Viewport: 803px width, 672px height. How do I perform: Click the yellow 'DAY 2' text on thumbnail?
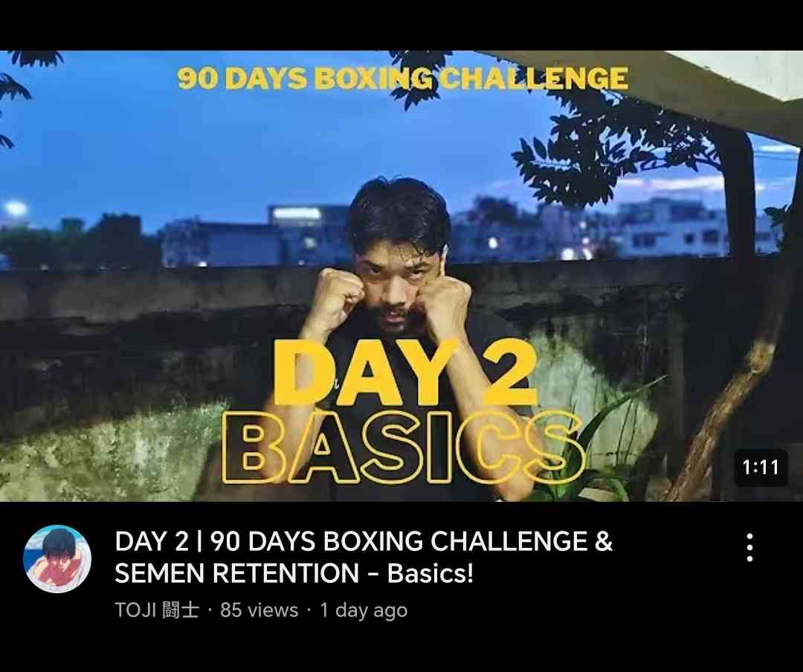[404, 372]
